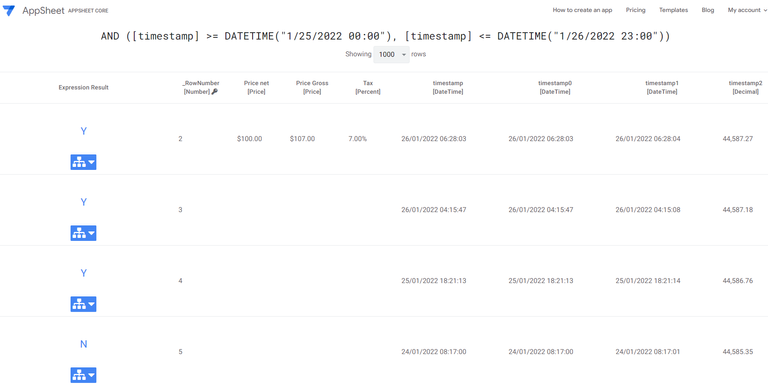Click timestamp2 column header

(x=745, y=87)
